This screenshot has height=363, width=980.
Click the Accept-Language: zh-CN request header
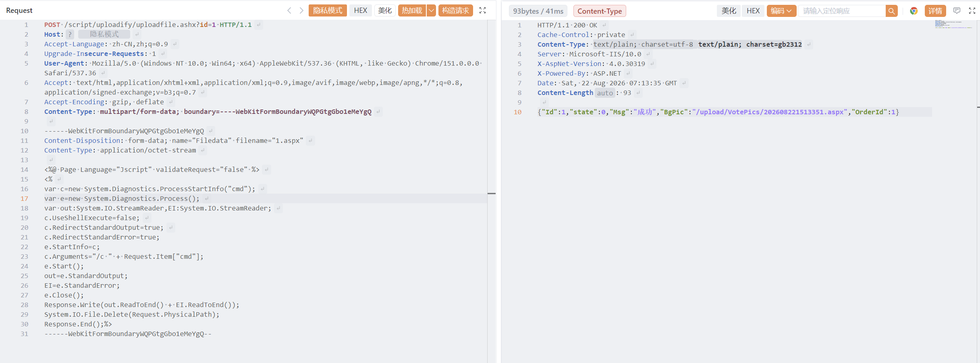point(106,44)
